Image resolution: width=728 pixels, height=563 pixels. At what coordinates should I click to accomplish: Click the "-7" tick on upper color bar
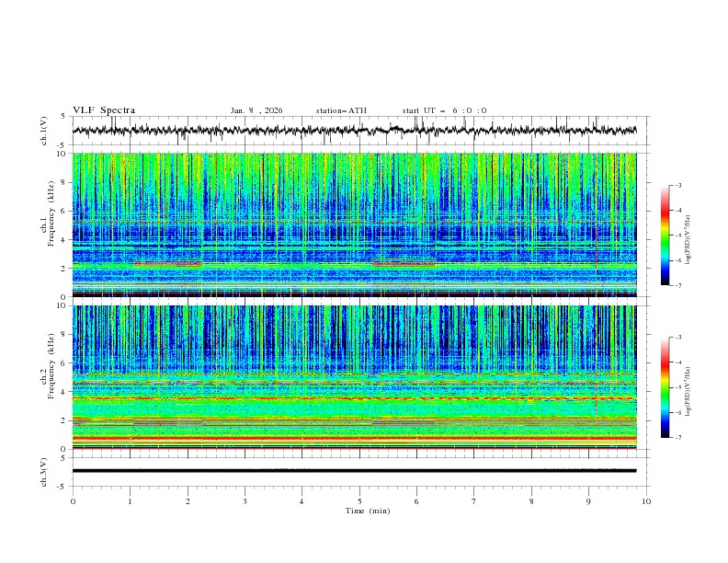point(678,285)
